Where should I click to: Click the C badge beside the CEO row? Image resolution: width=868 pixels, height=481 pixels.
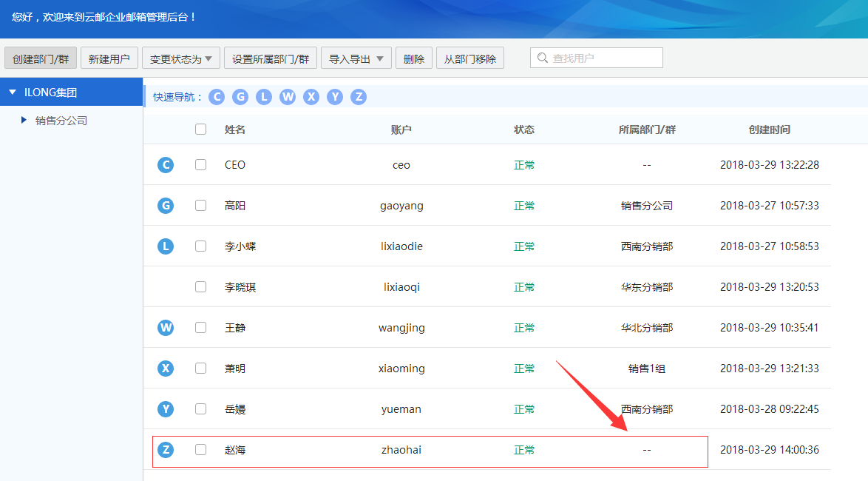click(x=166, y=165)
